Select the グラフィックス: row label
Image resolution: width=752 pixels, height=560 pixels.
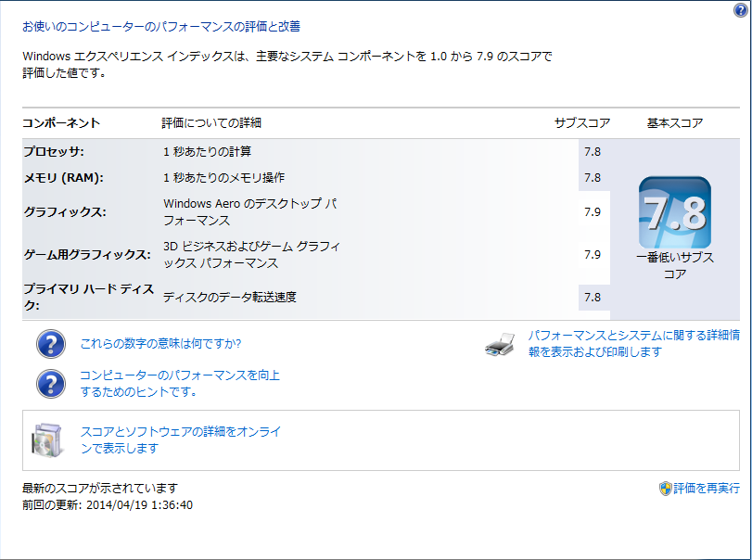click(x=65, y=212)
